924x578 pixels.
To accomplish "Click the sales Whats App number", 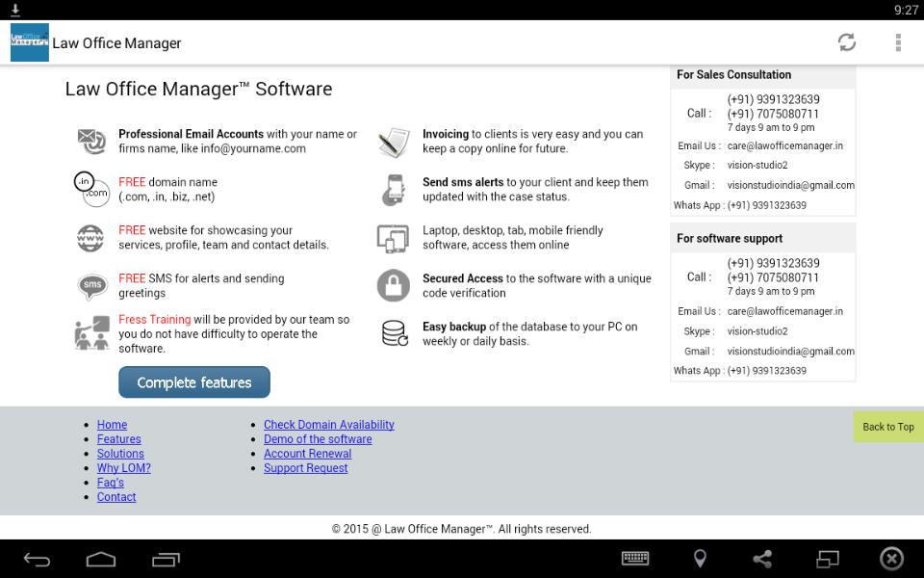I will tap(767, 205).
